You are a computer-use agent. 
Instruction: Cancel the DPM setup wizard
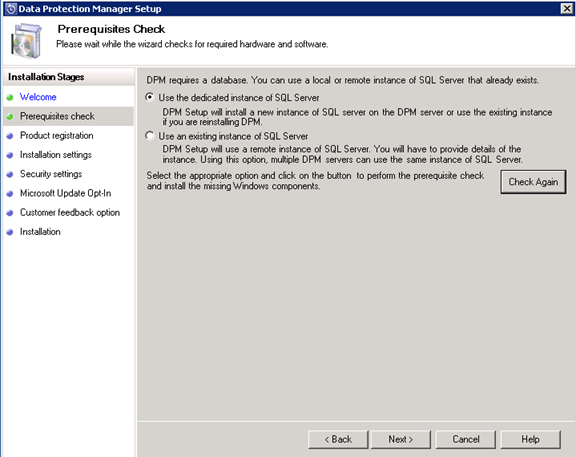click(x=466, y=439)
